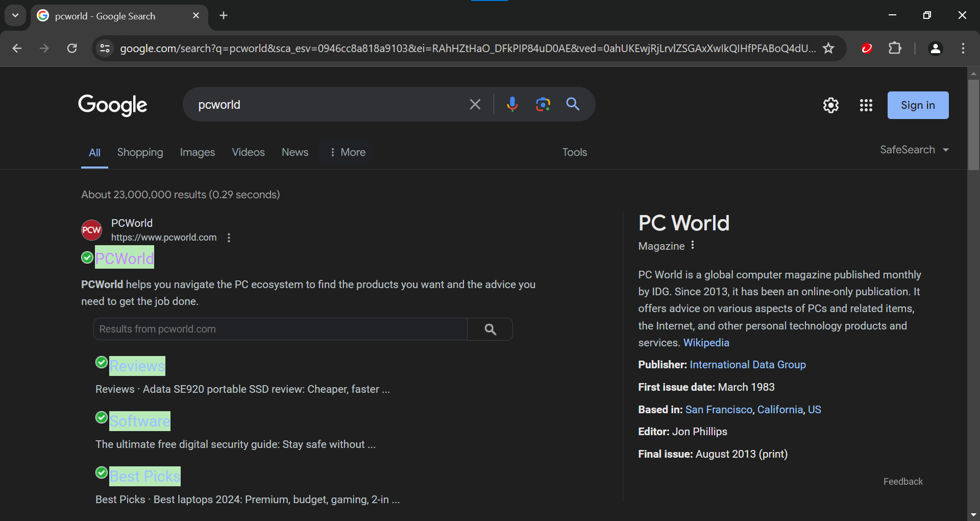The image size is (980, 521).
Task: Switch to the Videos tab
Action: click(248, 152)
